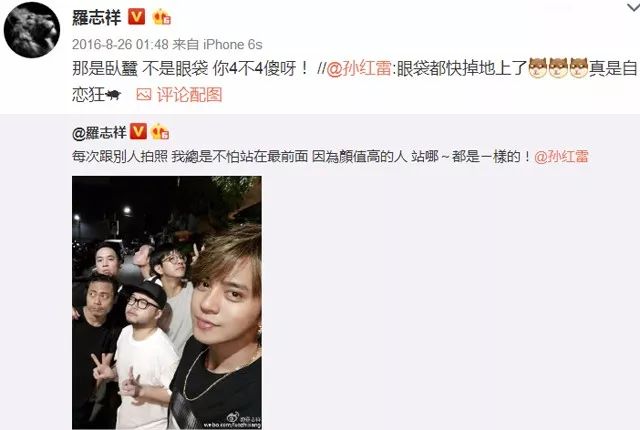Click the third doge emoji
Screen dimensions: 640x430
coord(578,68)
